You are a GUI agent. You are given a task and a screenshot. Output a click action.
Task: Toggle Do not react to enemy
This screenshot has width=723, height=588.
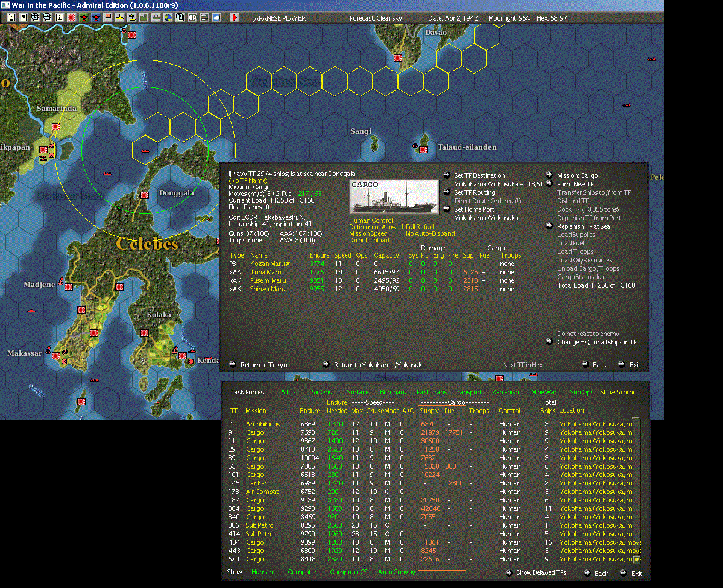tap(588, 334)
